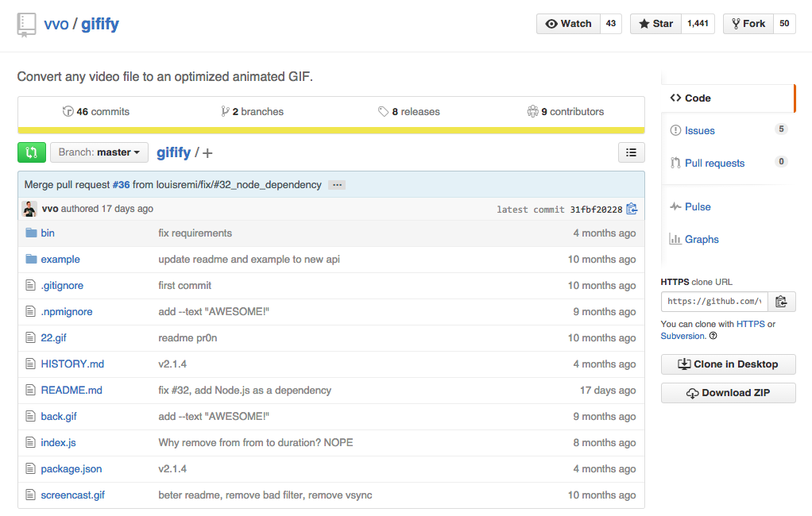Toggle watching the repository

tap(568, 23)
